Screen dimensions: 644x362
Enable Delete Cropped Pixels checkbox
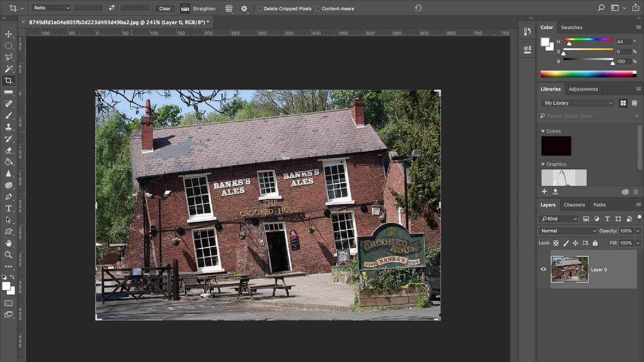260,9
